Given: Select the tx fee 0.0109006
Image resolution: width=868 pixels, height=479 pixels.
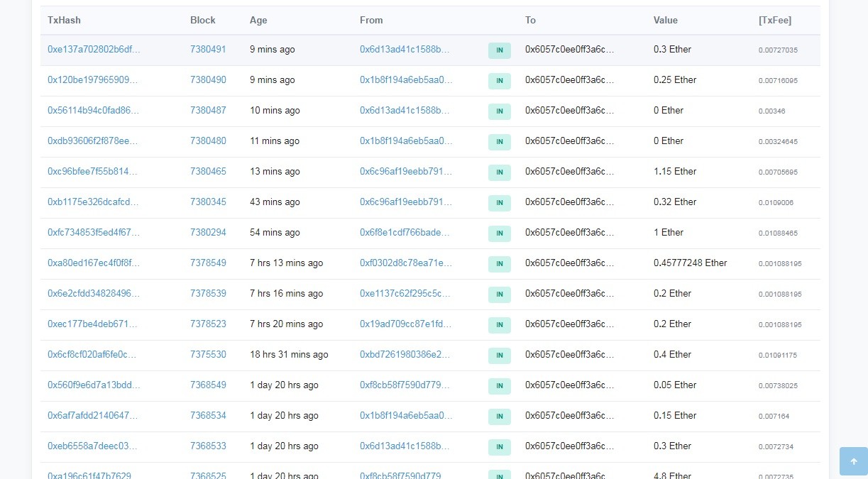Looking at the screenshot, I should [x=776, y=203].
